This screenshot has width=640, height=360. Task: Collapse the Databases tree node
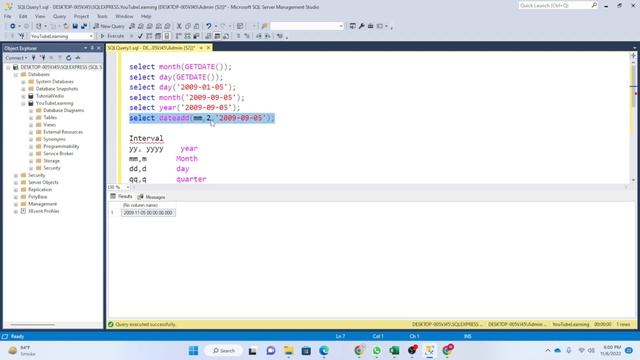16,74
